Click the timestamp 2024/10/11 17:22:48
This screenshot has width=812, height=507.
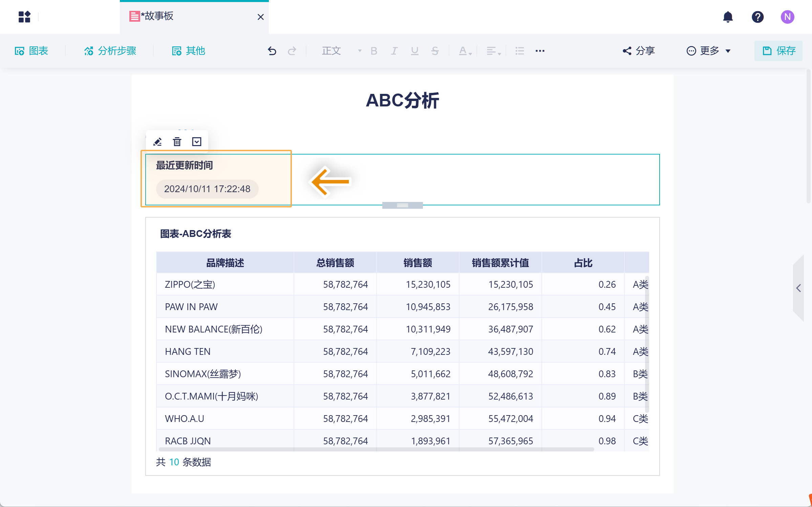click(x=207, y=189)
